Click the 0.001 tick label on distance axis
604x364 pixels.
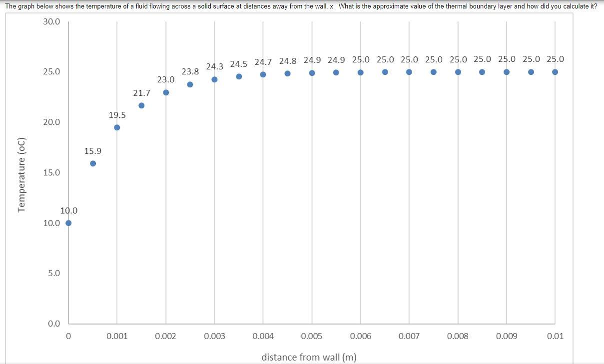[117, 336]
